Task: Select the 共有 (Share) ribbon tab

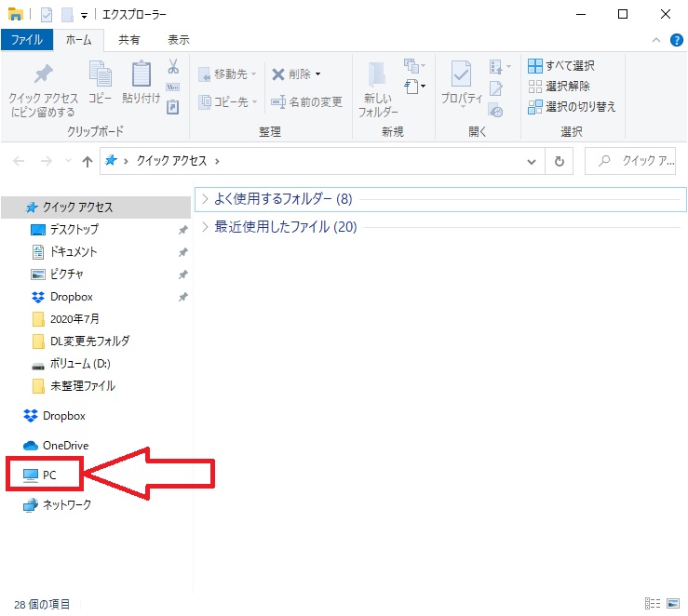Action: [129, 40]
